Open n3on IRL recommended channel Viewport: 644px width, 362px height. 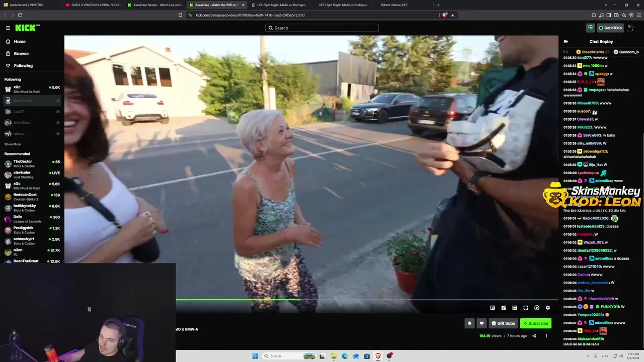click(32, 252)
